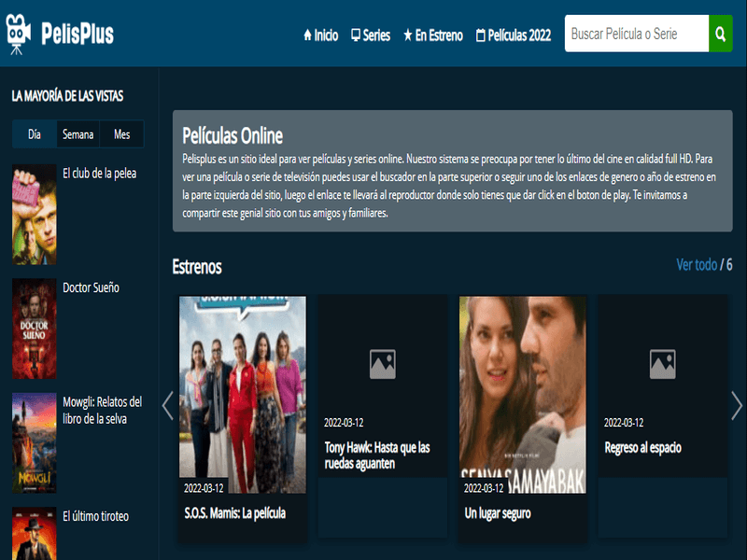
Task: Open Tony Hawk: Hasta que las ruedas aguanten
Action: pos(377,455)
